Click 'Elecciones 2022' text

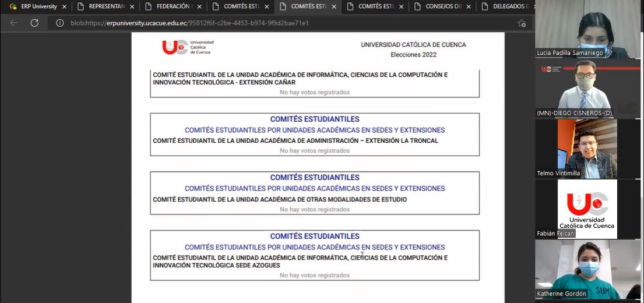pos(413,55)
